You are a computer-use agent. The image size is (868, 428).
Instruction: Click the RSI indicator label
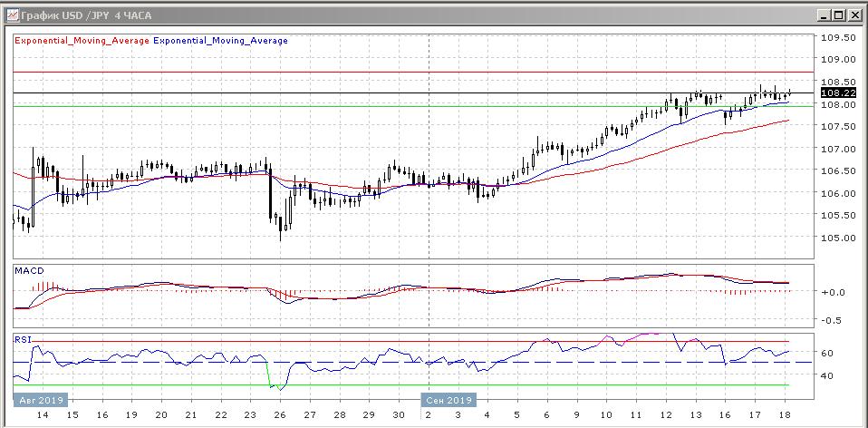[24, 339]
